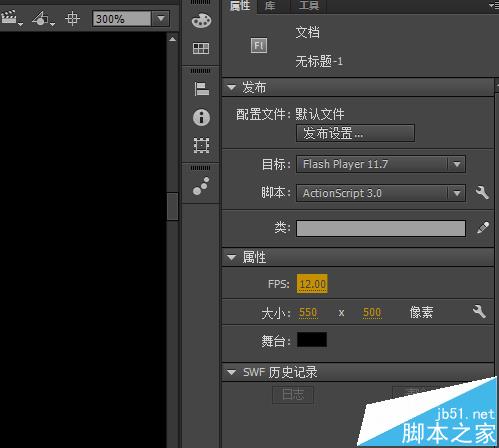Image resolution: width=499 pixels, height=448 pixels.
Task: Click the 无标题-1 document name
Action: click(319, 61)
